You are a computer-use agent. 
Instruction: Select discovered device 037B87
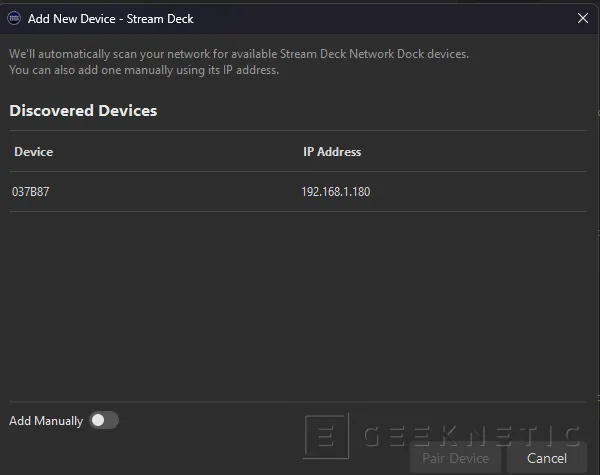coord(298,191)
